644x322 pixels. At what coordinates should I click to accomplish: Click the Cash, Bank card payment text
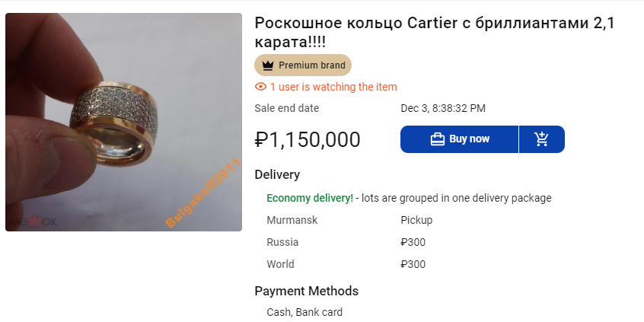304,312
